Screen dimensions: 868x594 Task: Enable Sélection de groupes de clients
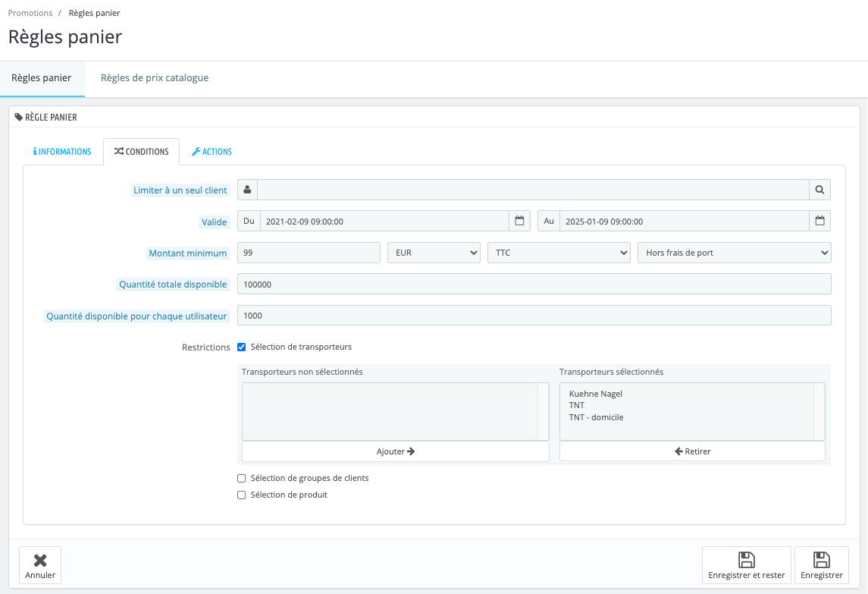coord(241,478)
